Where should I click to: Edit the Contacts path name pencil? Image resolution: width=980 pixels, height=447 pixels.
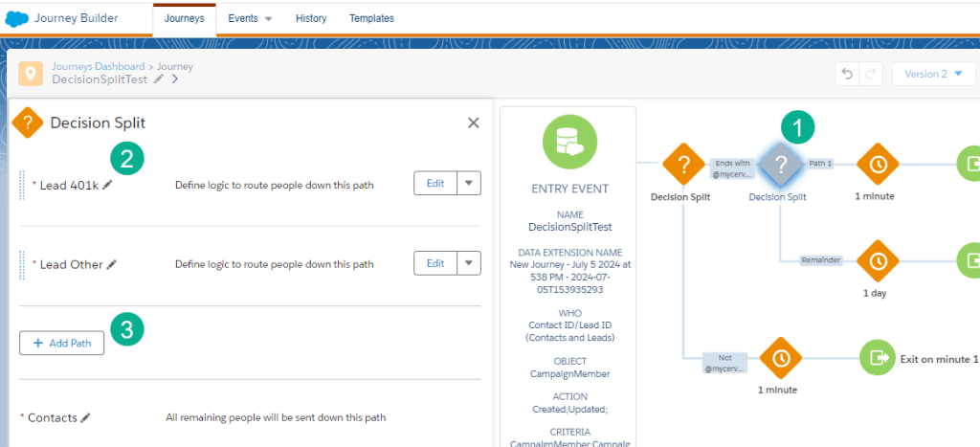pos(86,417)
